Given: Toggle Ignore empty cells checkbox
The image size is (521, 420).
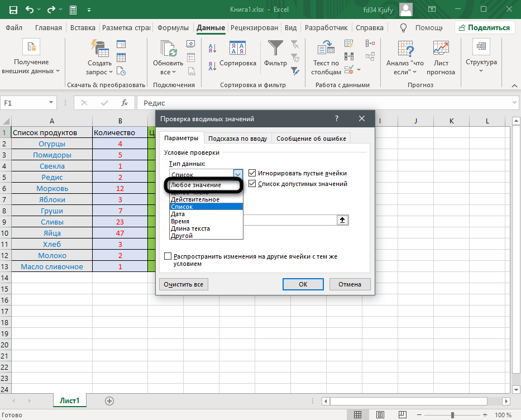Looking at the screenshot, I should pos(252,173).
